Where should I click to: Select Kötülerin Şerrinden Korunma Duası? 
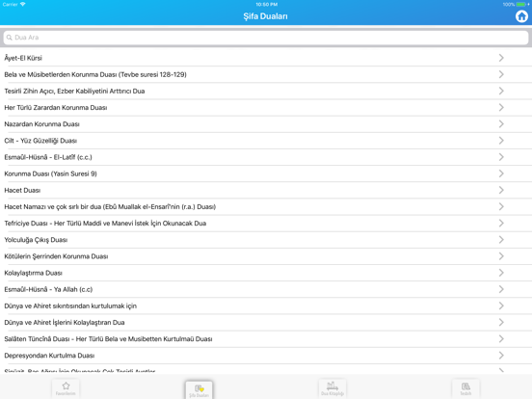point(266,256)
